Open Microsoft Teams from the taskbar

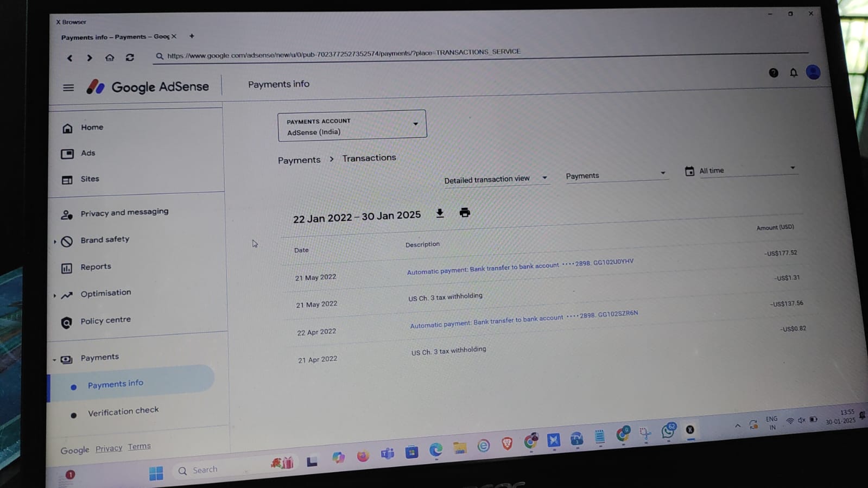click(x=387, y=454)
